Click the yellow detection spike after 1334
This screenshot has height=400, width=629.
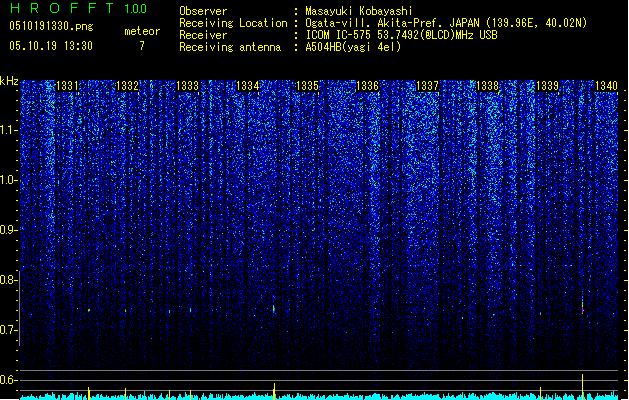(x=274, y=391)
